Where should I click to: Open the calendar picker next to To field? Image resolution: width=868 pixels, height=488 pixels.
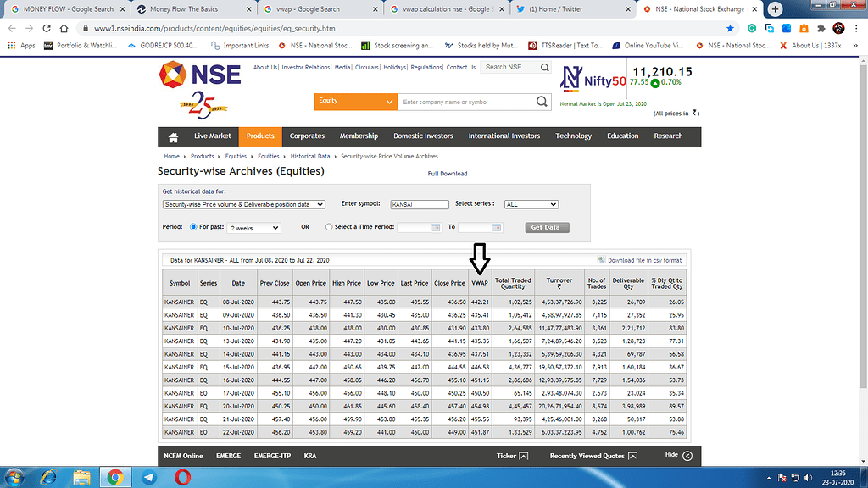(498, 226)
